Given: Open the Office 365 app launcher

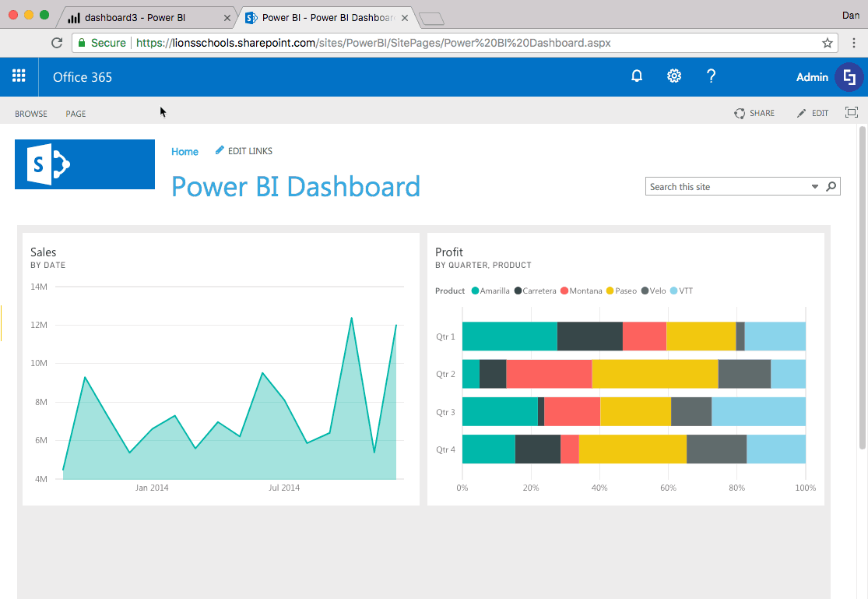Looking at the screenshot, I should coord(19,76).
